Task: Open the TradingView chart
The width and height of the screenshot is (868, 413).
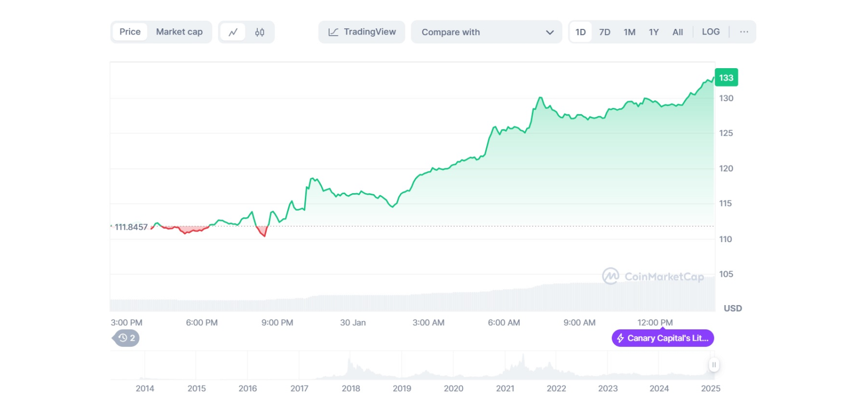Action: click(362, 32)
